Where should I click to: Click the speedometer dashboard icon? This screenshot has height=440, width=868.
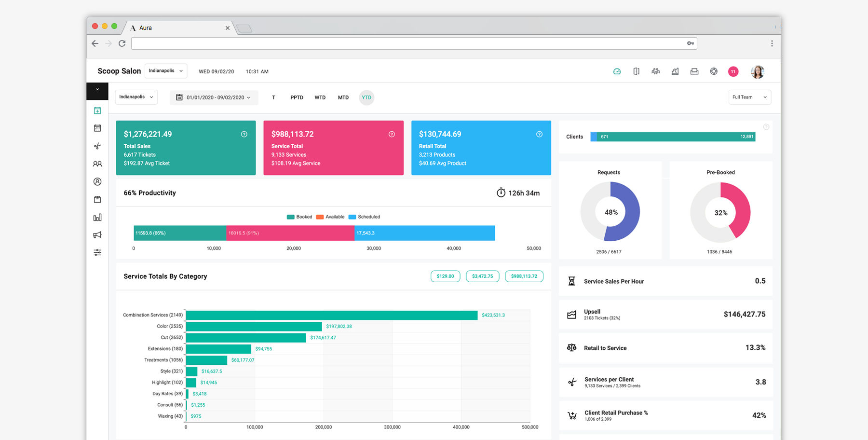(x=617, y=71)
